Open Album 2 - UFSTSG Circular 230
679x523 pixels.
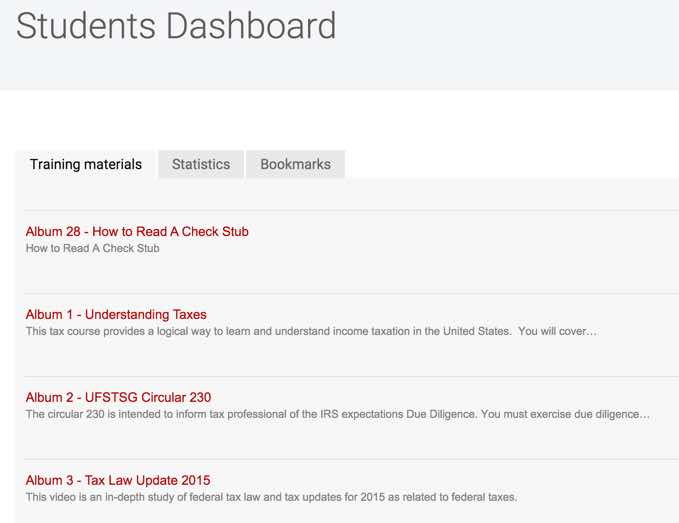pos(118,397)
